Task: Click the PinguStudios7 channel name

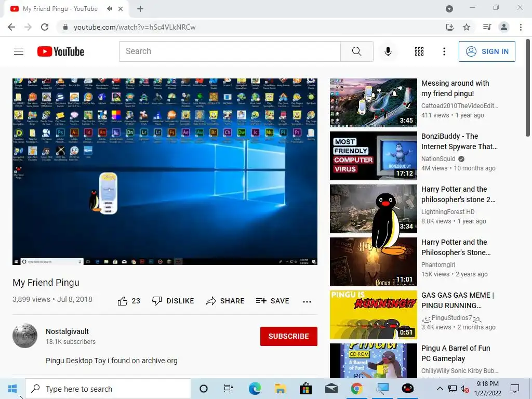Action: click(x=451, y=318)
